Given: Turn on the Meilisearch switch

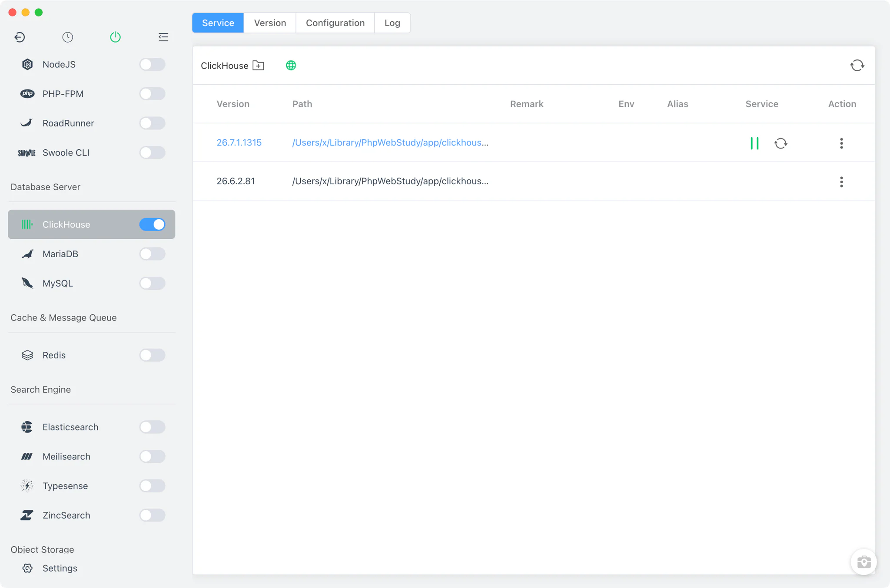Looking at the screenshot, I should [152, 456].
